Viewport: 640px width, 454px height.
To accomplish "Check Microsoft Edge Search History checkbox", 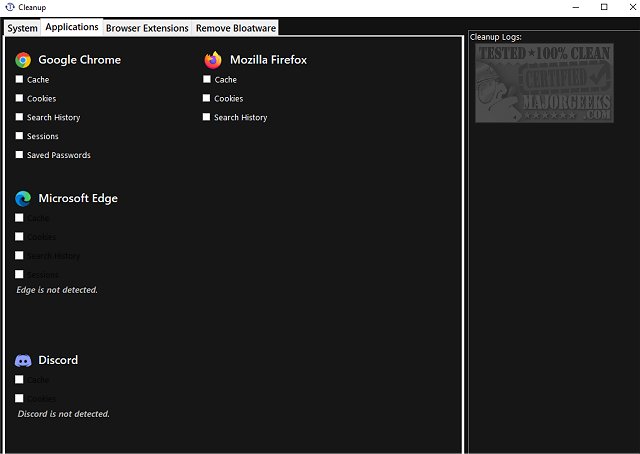I will click(19, 255).
